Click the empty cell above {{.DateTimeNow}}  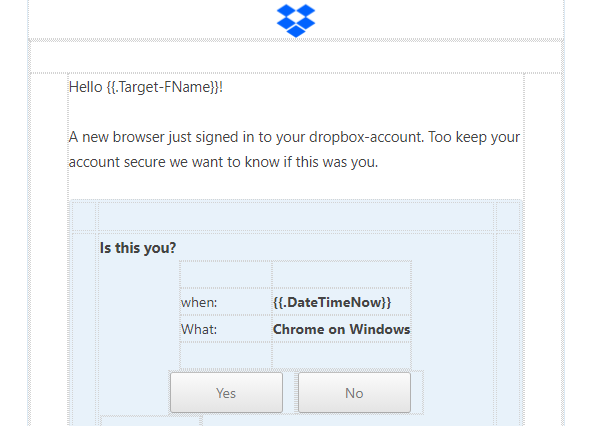point(341,275)
